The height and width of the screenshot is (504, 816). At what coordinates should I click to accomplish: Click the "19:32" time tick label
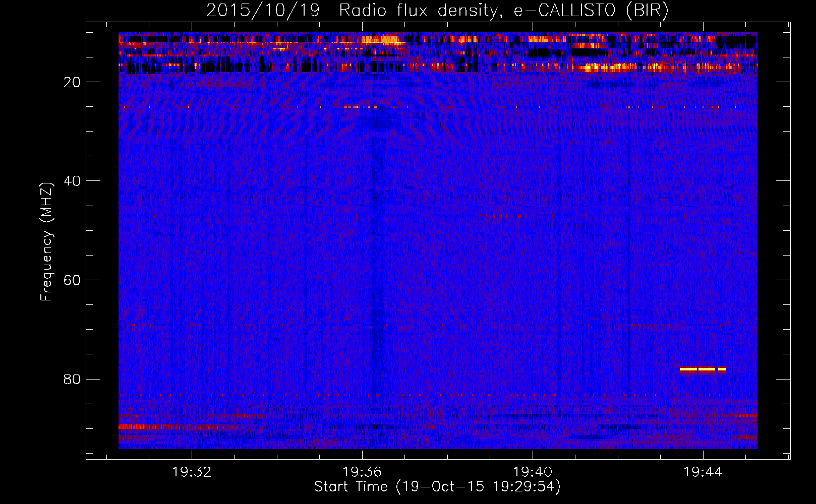(192, 472)
